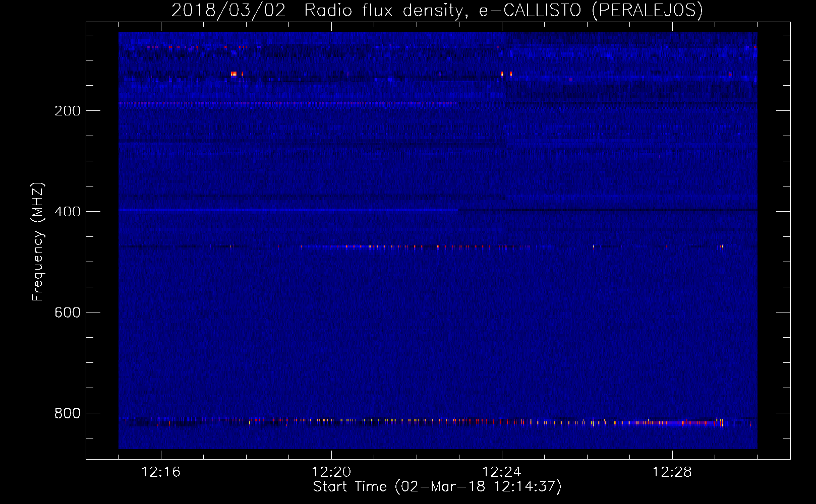Click the 400 frequency tick label
This screenshot has width=816, height=504.
[68, 212]
